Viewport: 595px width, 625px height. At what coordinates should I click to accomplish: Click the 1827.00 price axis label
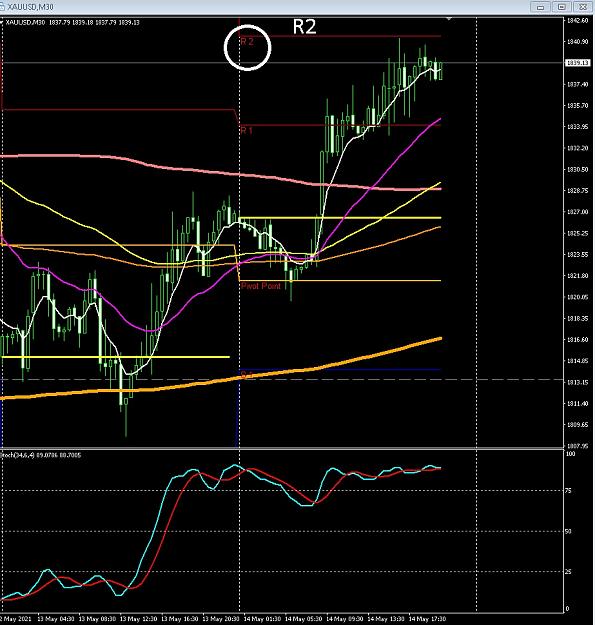(577, 212)
